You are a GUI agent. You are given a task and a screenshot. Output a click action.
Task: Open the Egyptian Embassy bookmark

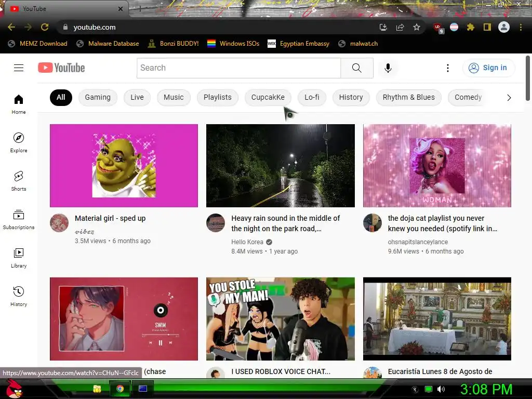[299, 44]
